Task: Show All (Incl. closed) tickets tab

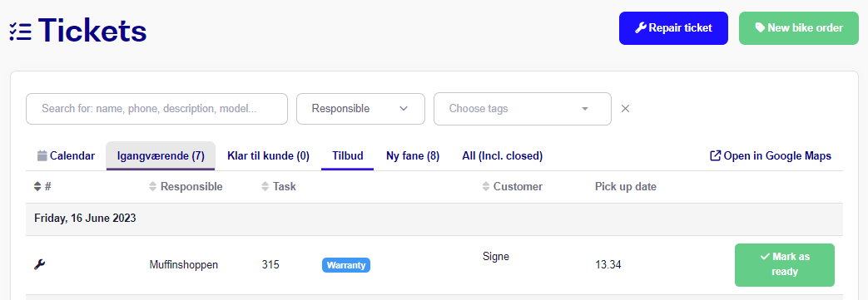Action: [502, 155]
